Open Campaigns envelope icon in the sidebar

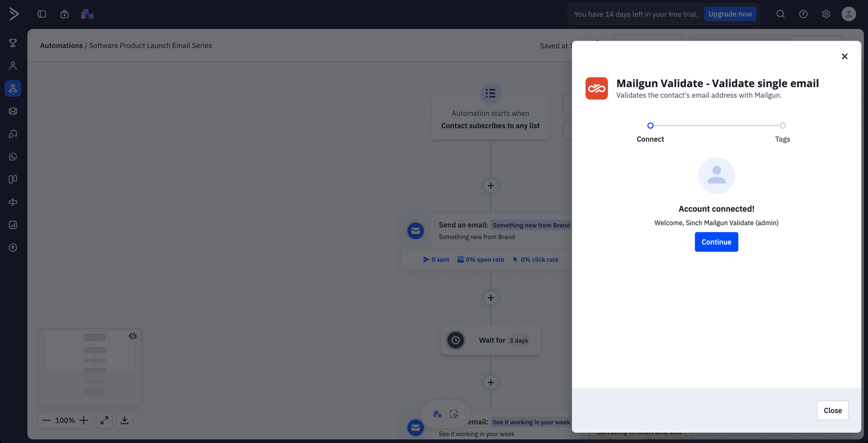click(x=13, y=111)
